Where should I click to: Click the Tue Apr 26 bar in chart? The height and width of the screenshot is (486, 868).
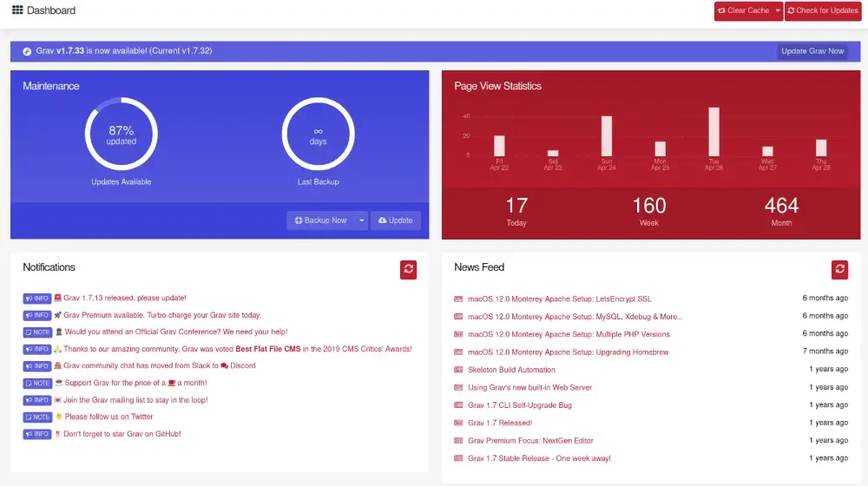tap(714, 132)
